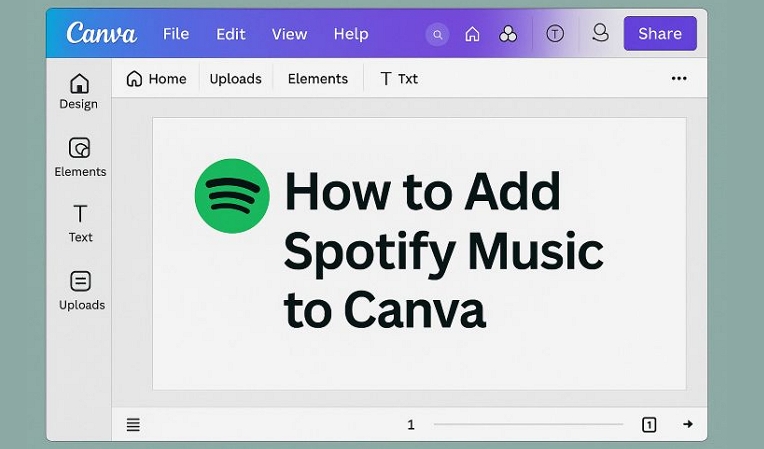Open the Help menu
This screenshot has width=764, height=449.
click(x=351, y=34)
